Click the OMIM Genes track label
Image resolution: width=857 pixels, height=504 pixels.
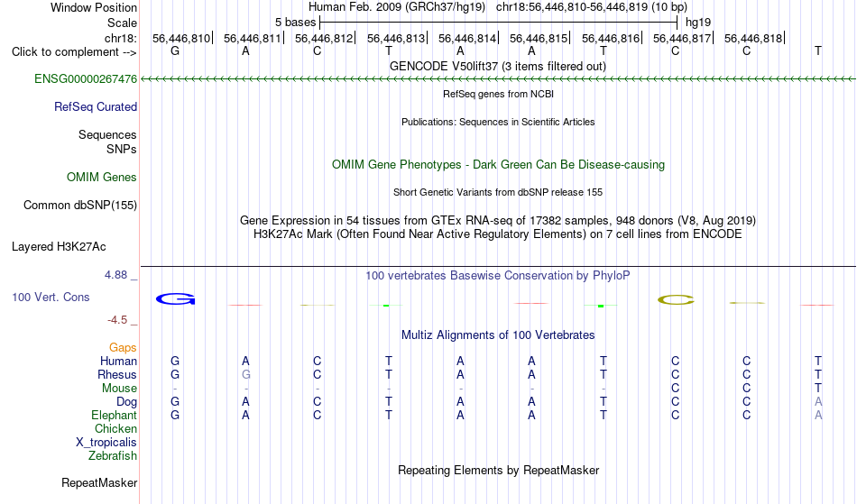tap(102, 177)
